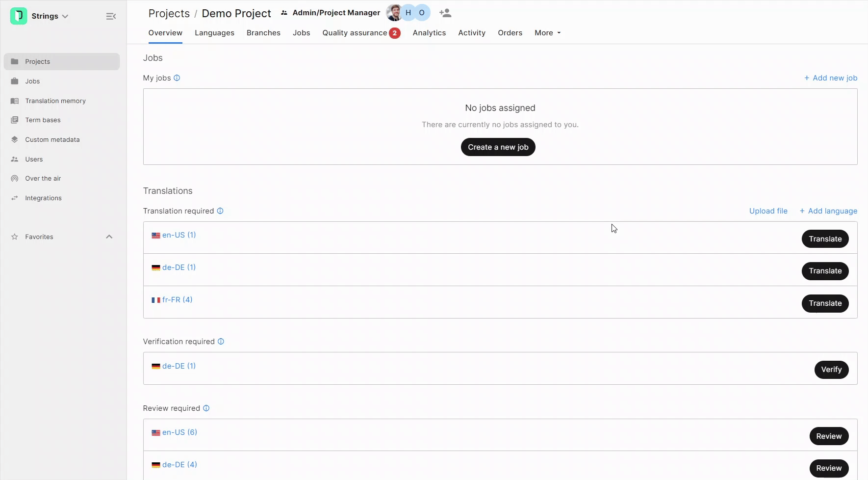
Task: Click info icon next to Review required
Action: 206,408
